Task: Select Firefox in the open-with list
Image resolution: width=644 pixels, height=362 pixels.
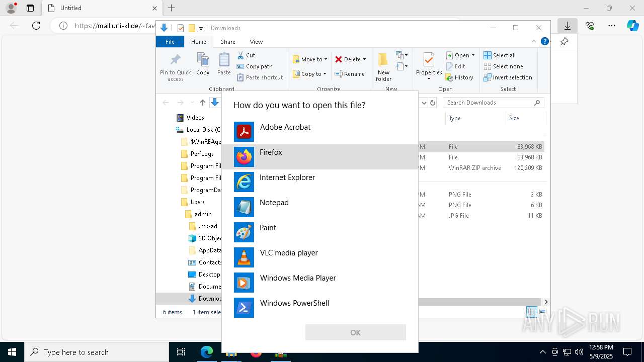Action: click(319, 157)
